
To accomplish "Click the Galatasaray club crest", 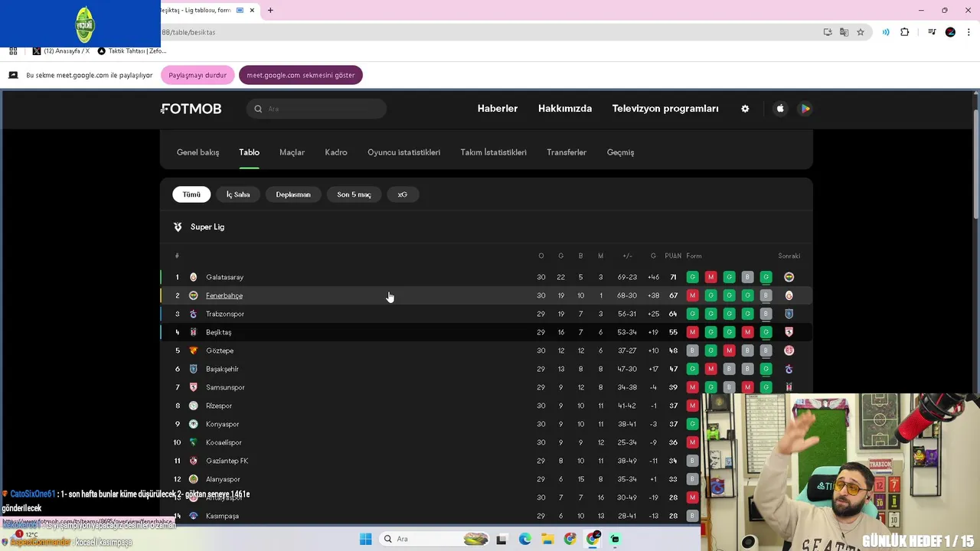I will (193, 277).
